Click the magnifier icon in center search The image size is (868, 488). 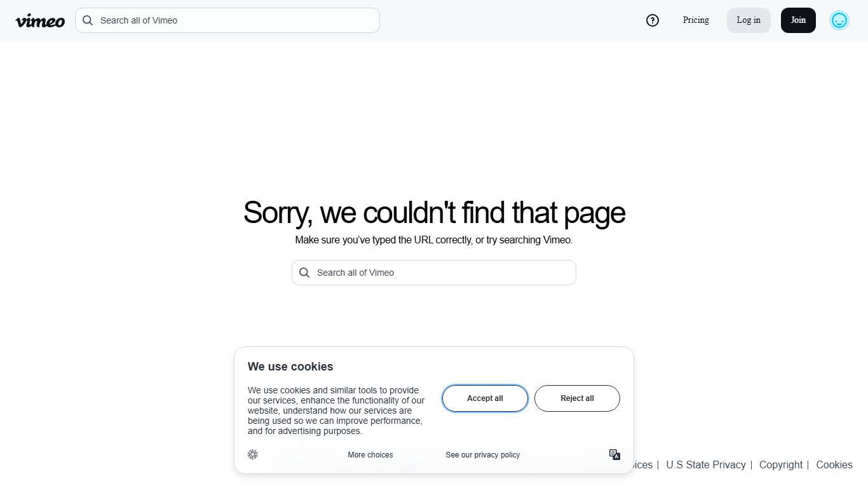[304, 273]
